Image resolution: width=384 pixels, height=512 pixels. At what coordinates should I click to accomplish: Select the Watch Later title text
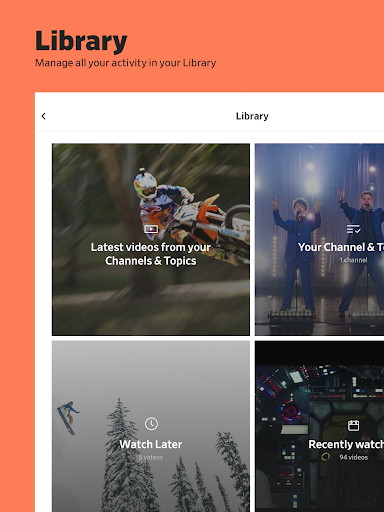(x=151, y=444)
